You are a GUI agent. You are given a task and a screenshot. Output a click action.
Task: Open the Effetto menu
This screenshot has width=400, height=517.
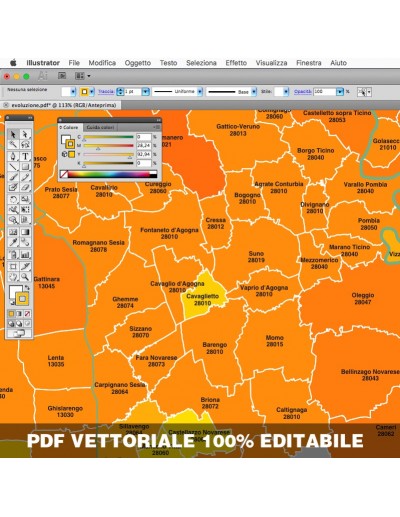pyautogui.click(x=236, y=63)
